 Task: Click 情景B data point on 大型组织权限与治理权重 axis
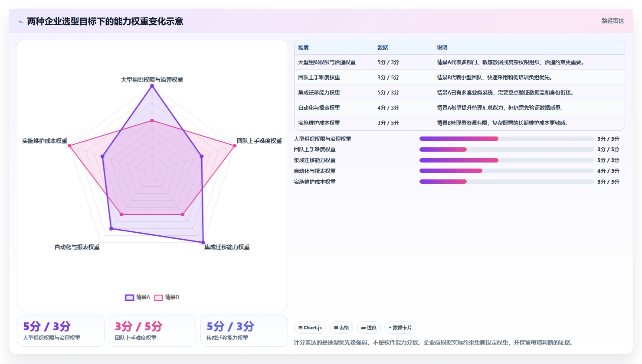pos(152,120)
